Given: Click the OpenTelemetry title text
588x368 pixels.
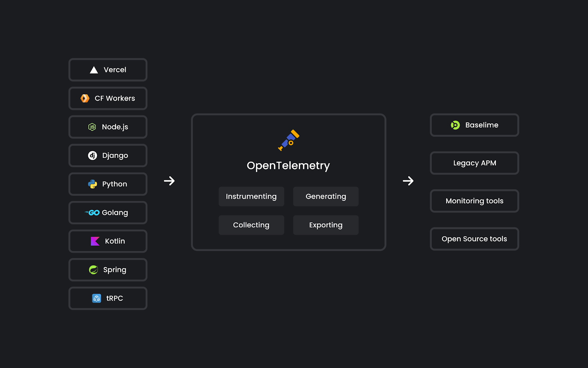Looking at the screenshot, I should [x=288, y=166].
